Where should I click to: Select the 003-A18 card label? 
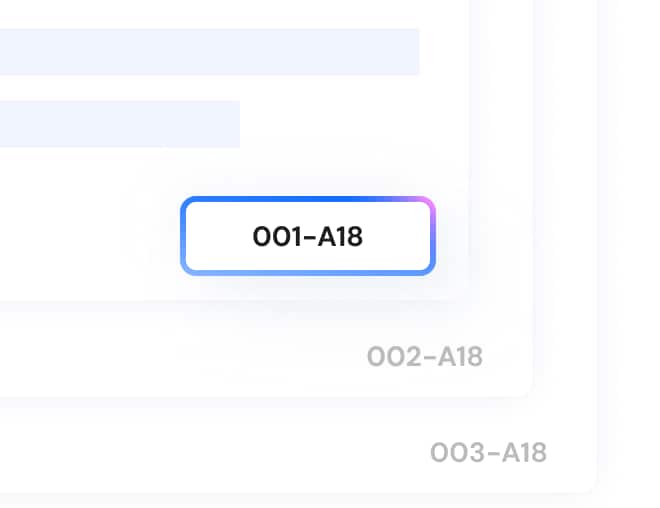tap(488, 452)
